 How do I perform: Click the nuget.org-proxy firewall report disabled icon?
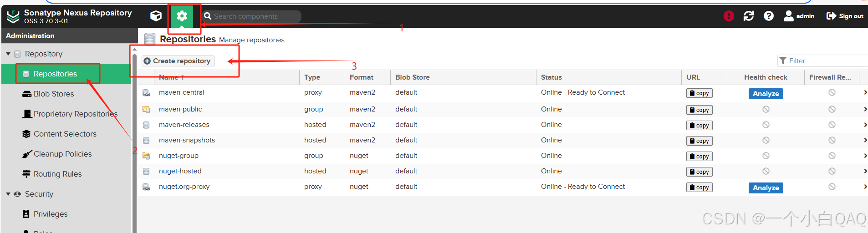[832, 187]
